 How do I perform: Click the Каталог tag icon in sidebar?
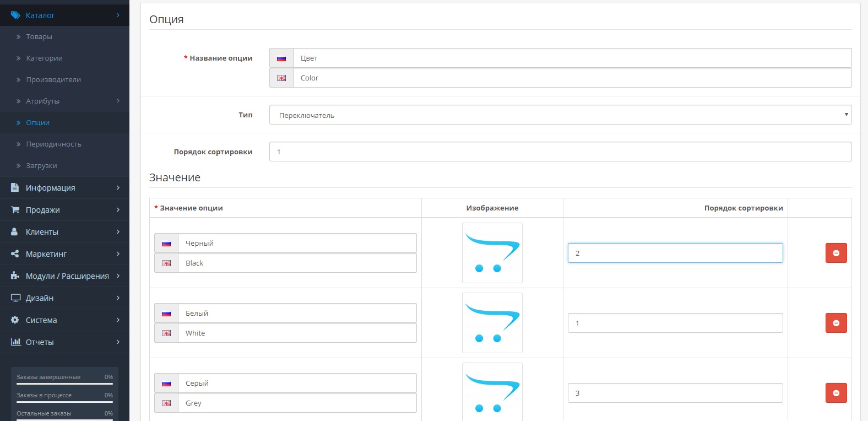[x=15, y=15]
